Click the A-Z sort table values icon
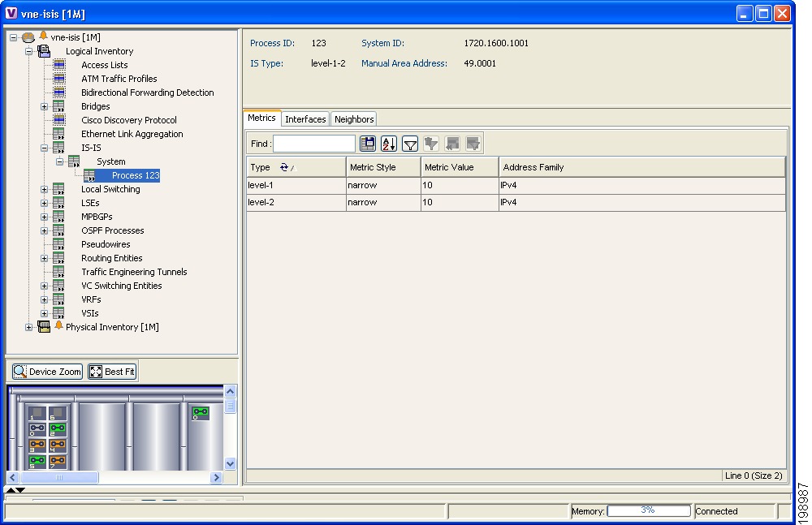Image resolution: width=812 pixels, height=525 pixels. click(389, 144)
